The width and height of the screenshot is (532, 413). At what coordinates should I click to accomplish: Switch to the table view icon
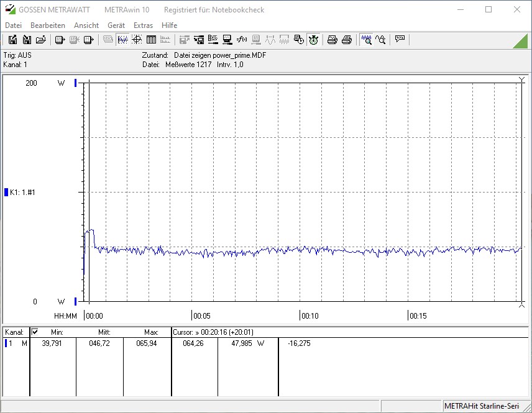click(151, 40)
